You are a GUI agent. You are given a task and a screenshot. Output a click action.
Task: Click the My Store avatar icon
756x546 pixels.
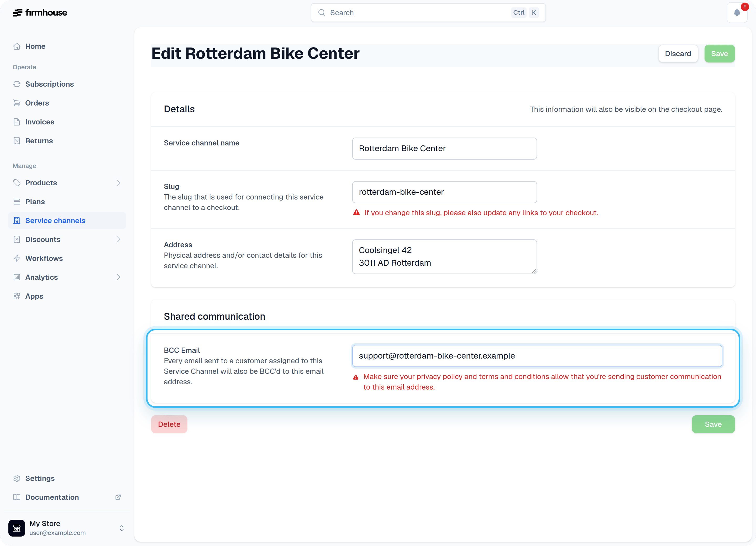[17, 528]
